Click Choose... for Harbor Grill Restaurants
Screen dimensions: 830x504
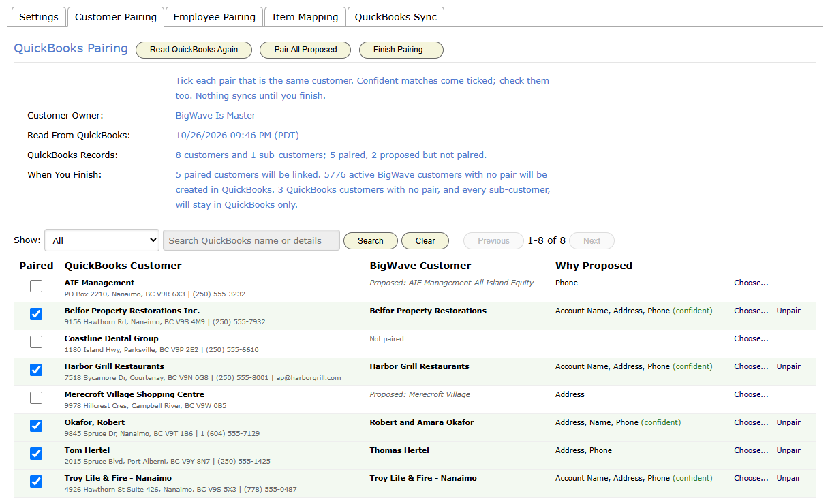pyautogui.click(x=751, y=366)
